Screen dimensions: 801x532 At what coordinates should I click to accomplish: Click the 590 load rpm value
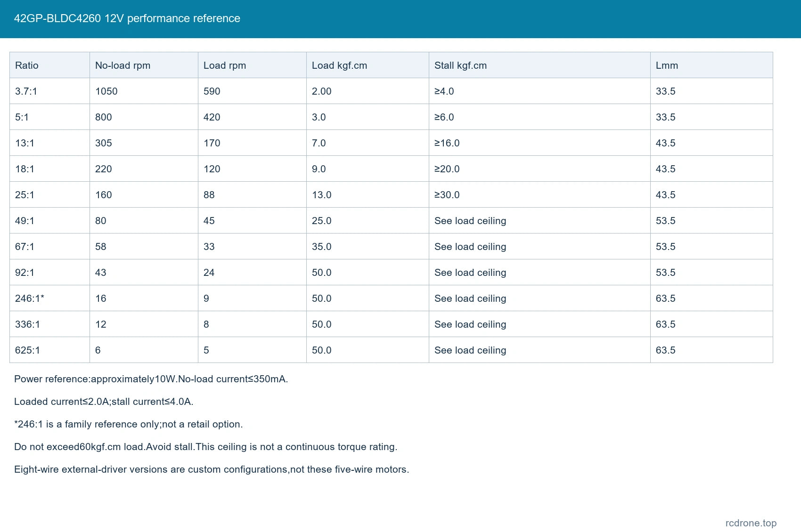pyautogui.click(x=212, y=91)
